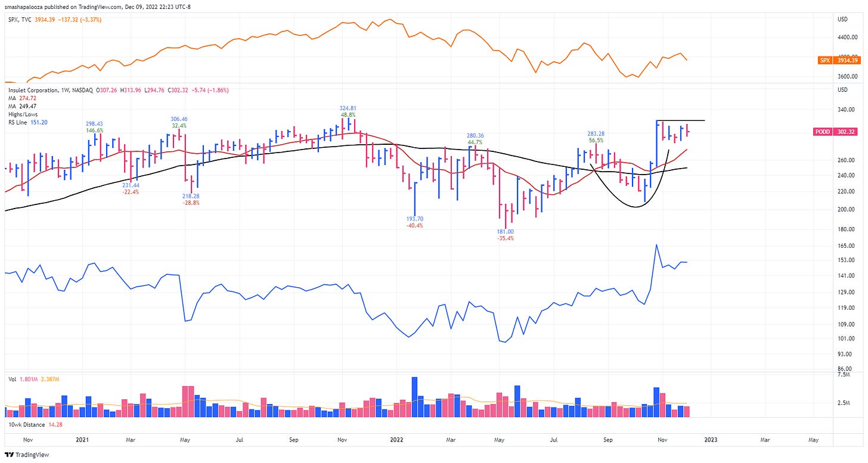Viewport: 868px width, 463px height.
Task: Click the 181.00 low annotation
Action: (x=505, y=231)
